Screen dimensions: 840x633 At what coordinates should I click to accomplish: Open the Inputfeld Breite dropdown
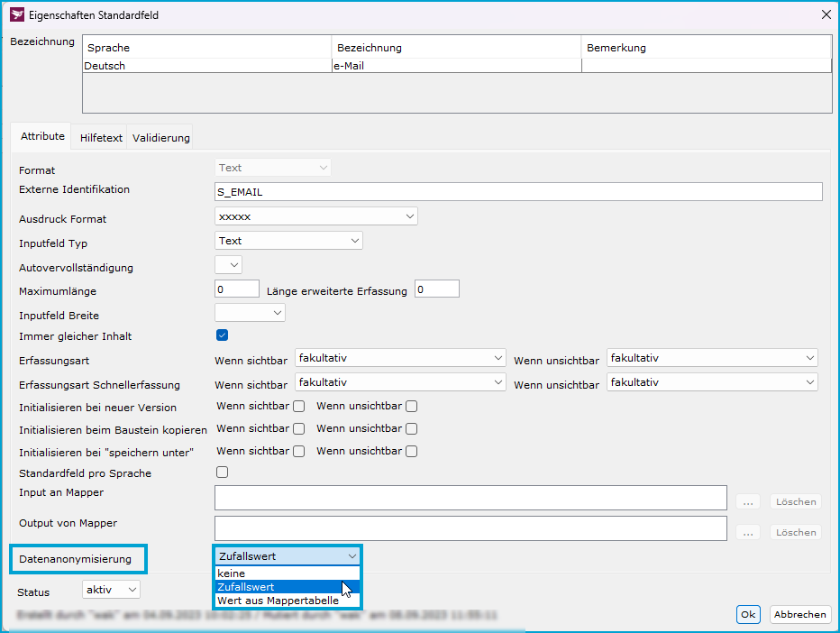tap(250, 313)
